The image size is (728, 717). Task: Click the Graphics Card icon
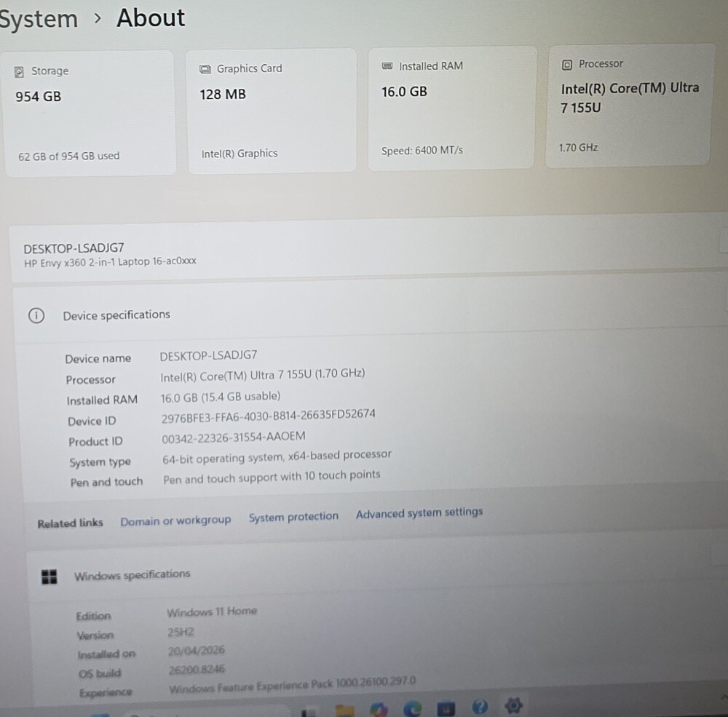205,69
